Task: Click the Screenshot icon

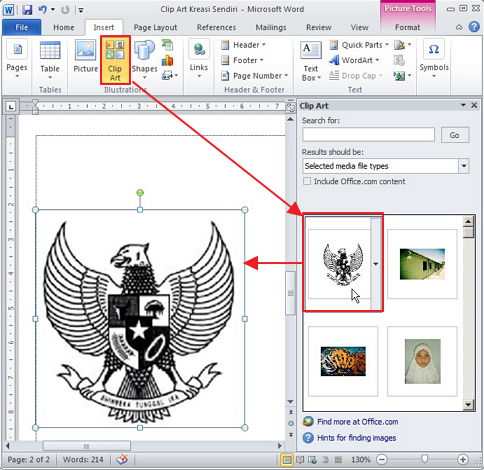Action: coord(170,76)
